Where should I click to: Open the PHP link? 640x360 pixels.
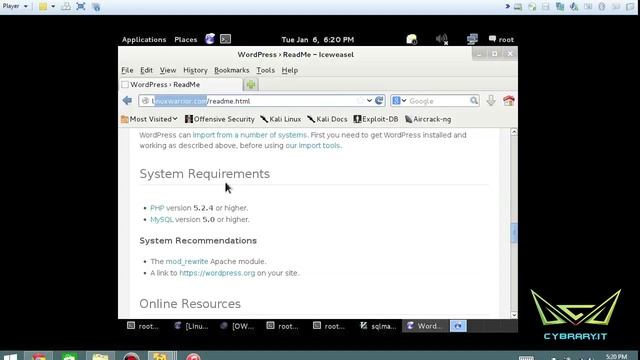pyautogui.click(x=157, y=208)
